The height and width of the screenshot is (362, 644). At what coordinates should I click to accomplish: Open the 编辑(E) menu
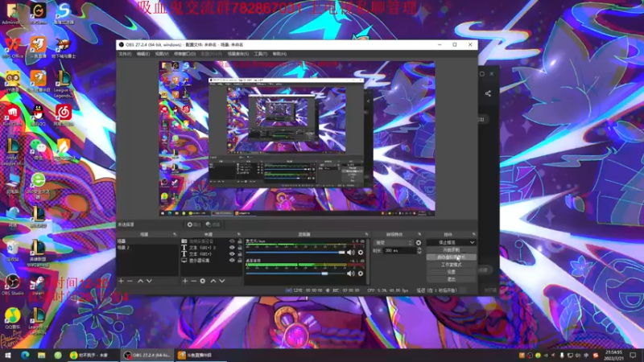pyautogui.click(x=143, y=54)
